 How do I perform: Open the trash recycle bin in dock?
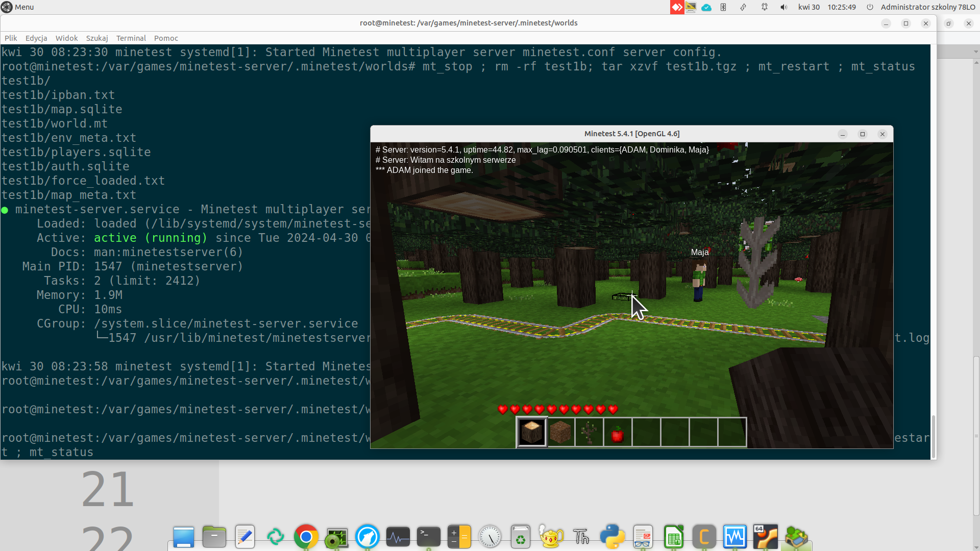(x=521, y=537)
